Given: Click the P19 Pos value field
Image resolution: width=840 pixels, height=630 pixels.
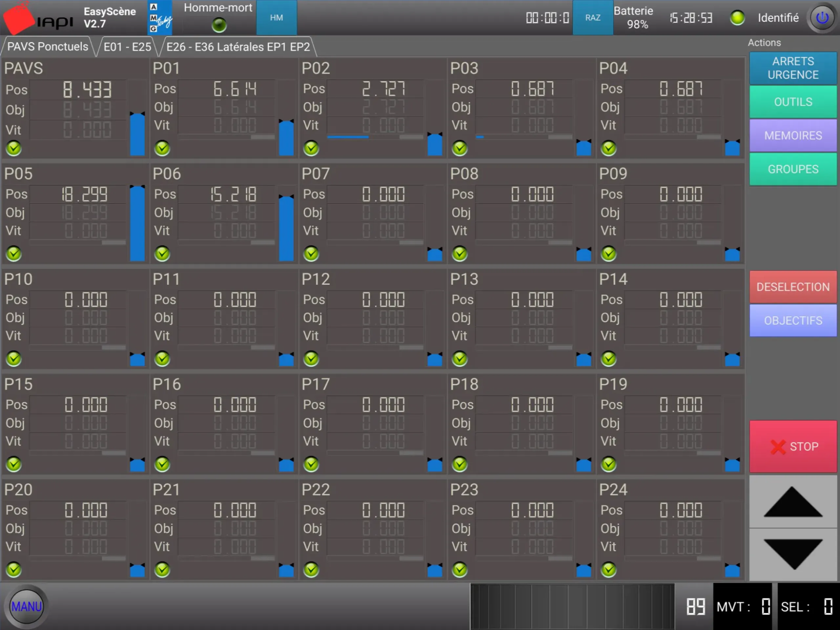Looking at the screenshot, I should pyautogui.click(x=673, y=405).
